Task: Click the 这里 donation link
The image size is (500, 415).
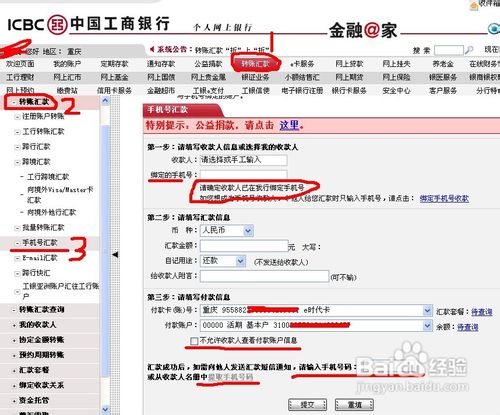Action: 289,125
